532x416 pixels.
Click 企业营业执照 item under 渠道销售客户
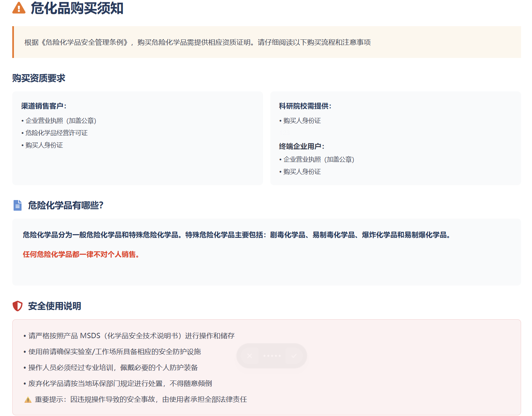(x=59, y=121)
